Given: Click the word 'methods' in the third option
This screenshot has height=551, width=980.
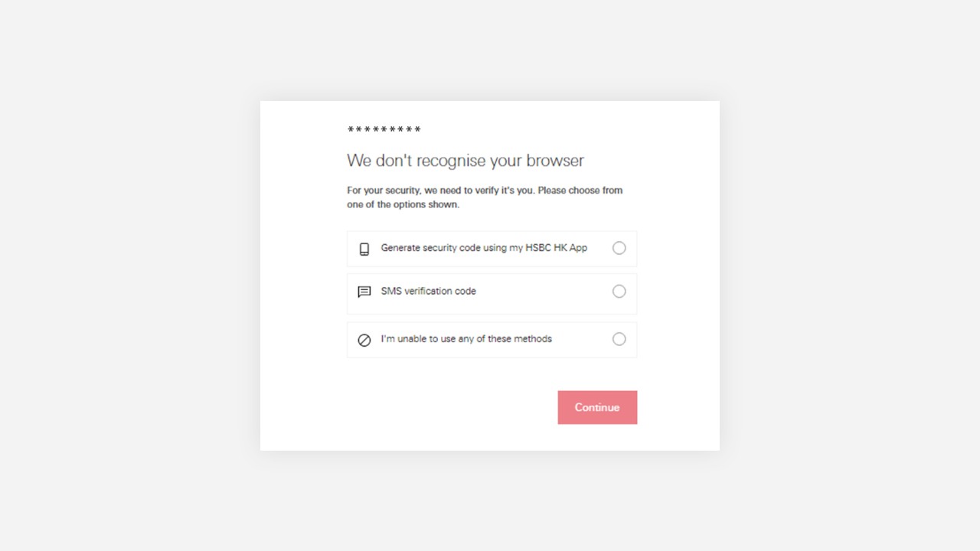Looking at the screenshot, I should tap(533, 339).
